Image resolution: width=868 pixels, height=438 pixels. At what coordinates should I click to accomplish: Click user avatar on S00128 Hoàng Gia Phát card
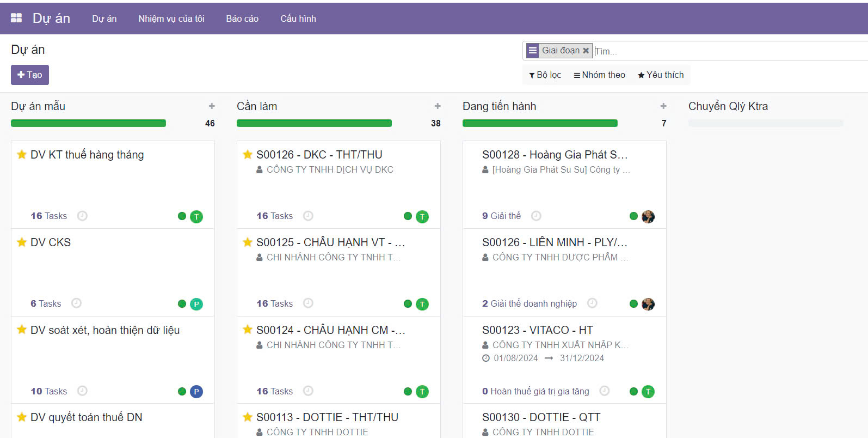point(648,216)
